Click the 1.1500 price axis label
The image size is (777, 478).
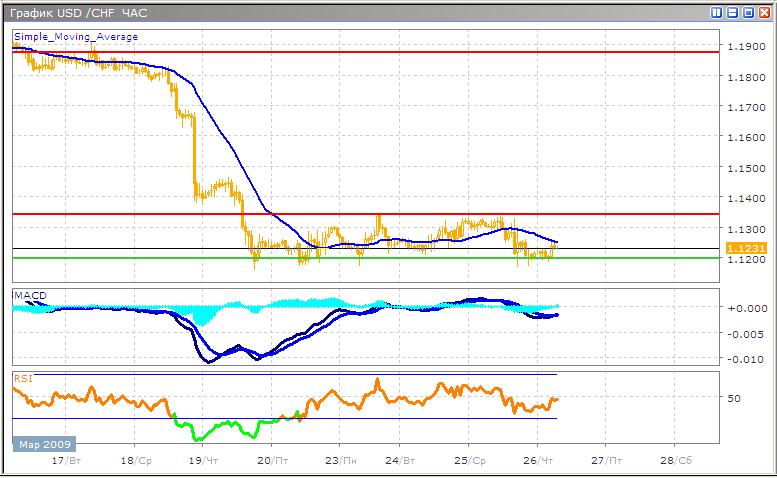coord(744,167)
